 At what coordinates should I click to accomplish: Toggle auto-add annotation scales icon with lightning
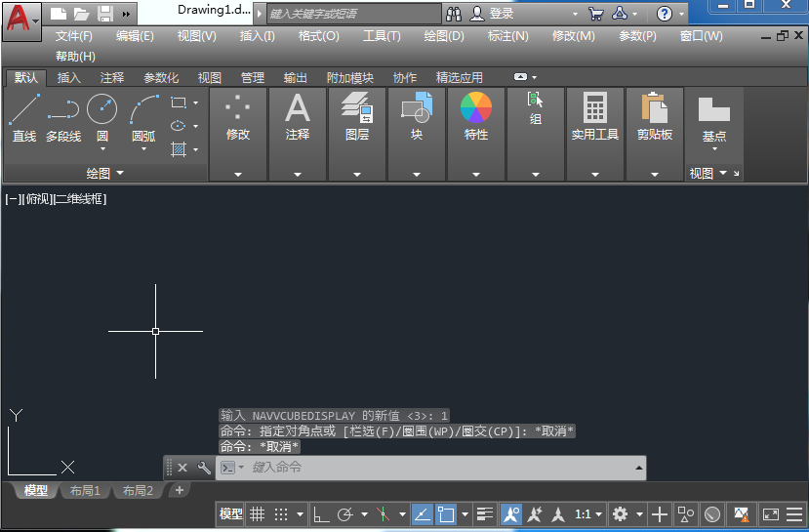[x=535, y=513]
